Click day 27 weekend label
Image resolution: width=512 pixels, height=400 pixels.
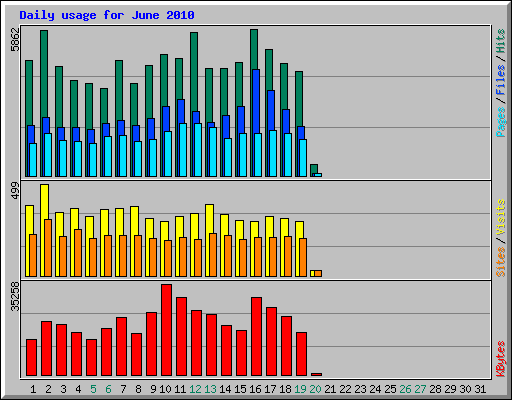coord(420,389)
